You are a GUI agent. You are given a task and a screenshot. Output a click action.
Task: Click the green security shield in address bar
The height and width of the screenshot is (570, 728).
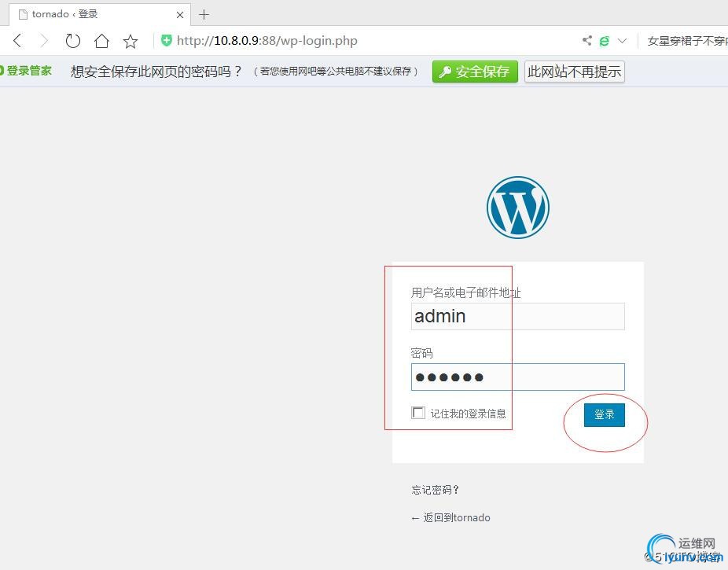(166, 40)
